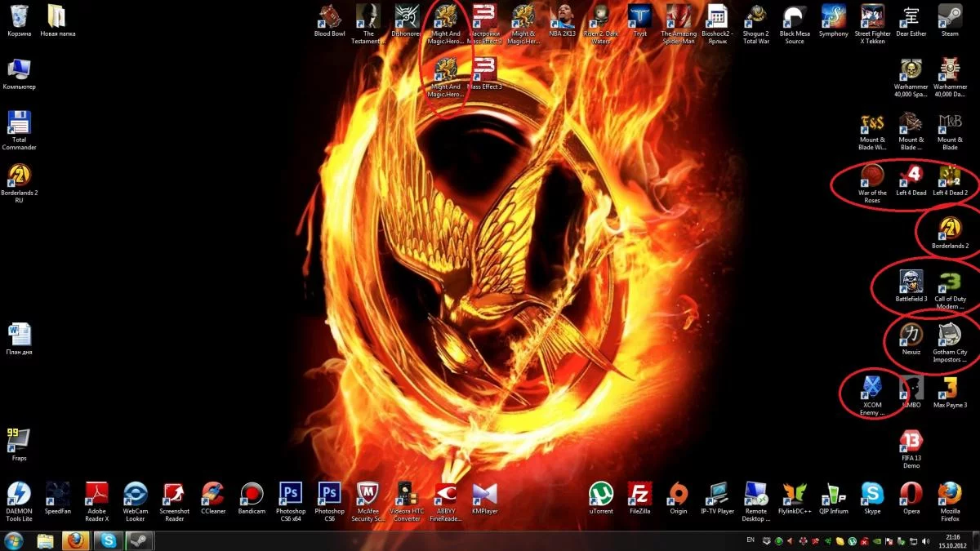Viewport: 980px width, 551px height.
Task: Launch Mount & Blade Wi... with F&S icon
Action: point(872,131)
